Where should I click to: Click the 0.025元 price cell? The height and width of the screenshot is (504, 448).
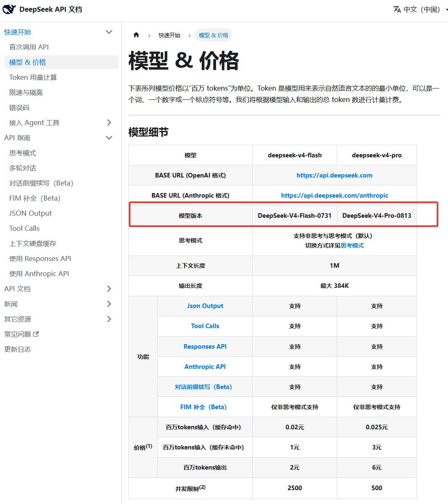377,427
